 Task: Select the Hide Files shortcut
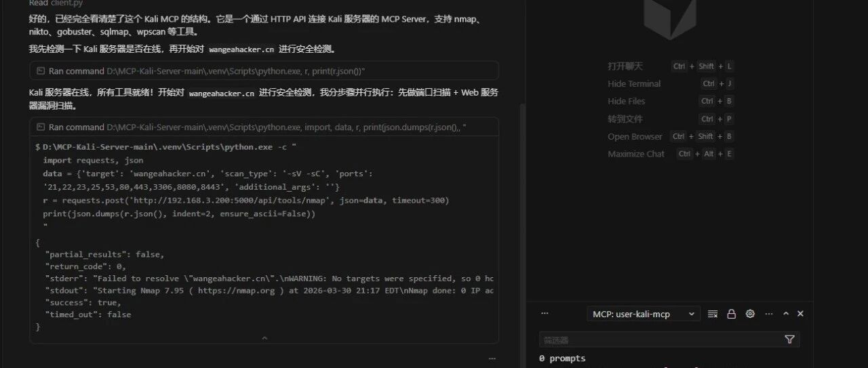click(627, 101)
